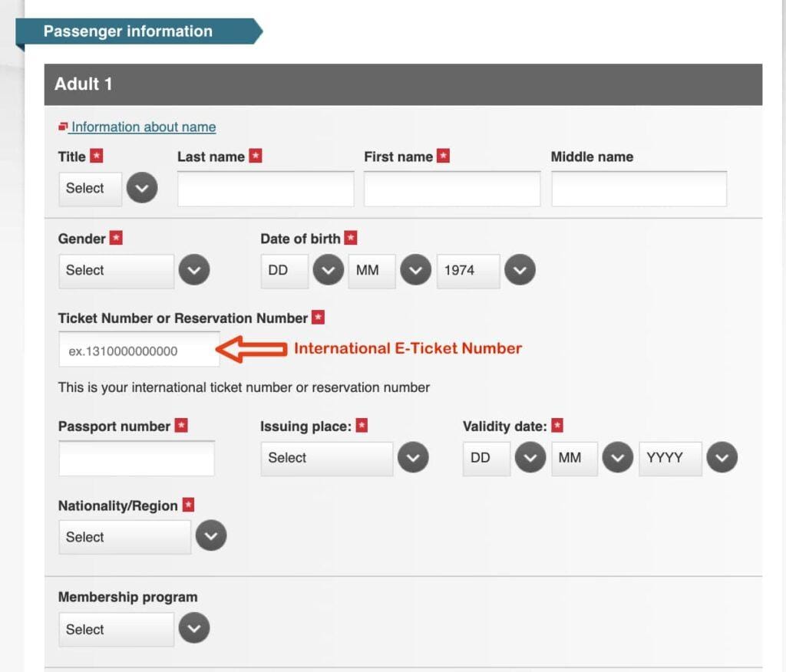Screen dimensions: 786x672
Task: Click the Date of birth day arrow
Action: tap(329, 269)
